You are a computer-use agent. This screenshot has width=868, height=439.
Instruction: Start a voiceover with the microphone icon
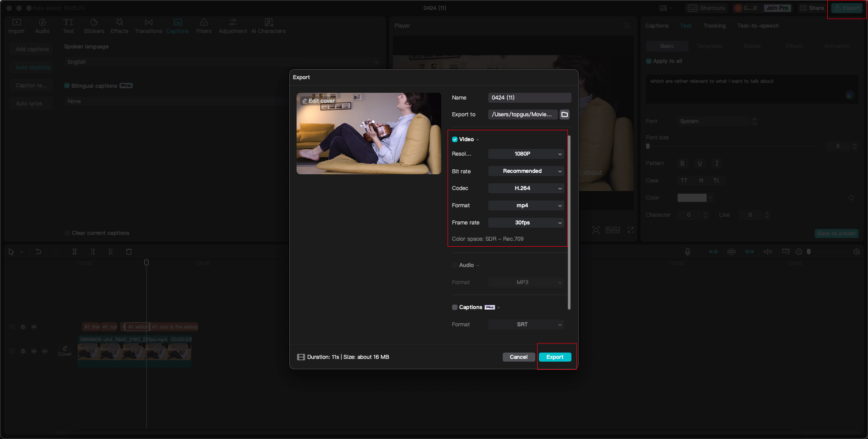[687, 252]
